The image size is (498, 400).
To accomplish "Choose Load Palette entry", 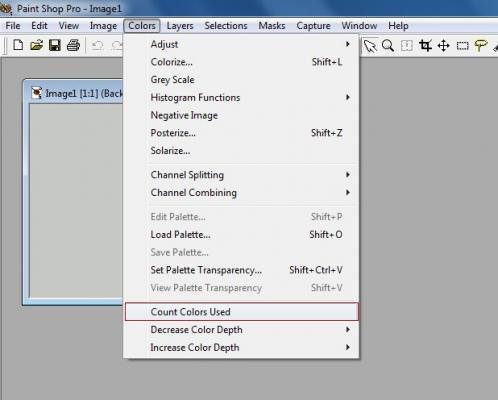I will 242,234.
